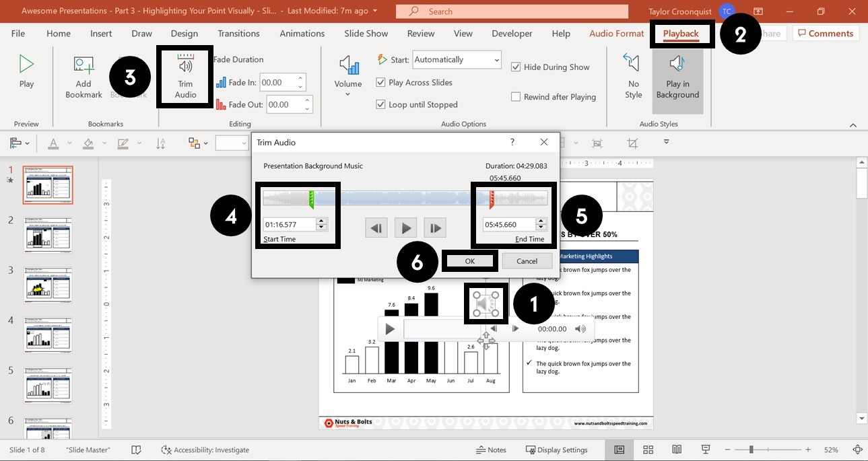The width and height of the screenshot is (868, 461).
Task: Mute the audio with the speaker icon
Action: [x=580, y=328]
